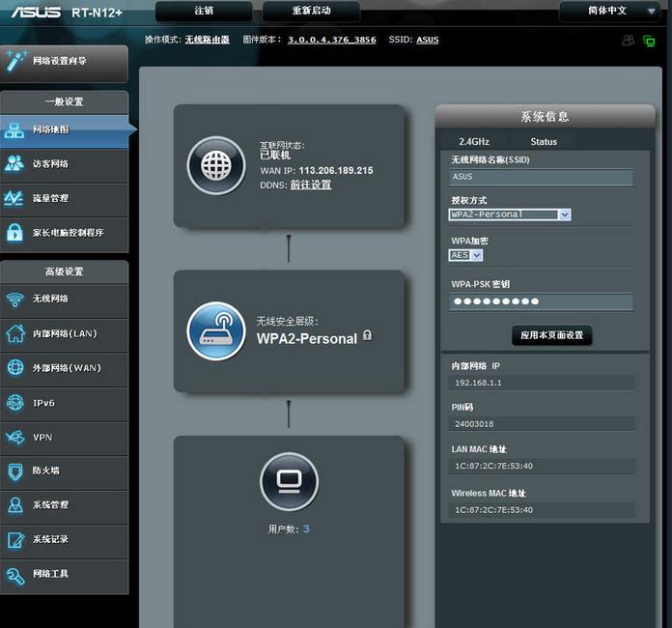
Task: Click the VPN arrows icon
Action: click(15, 437)
